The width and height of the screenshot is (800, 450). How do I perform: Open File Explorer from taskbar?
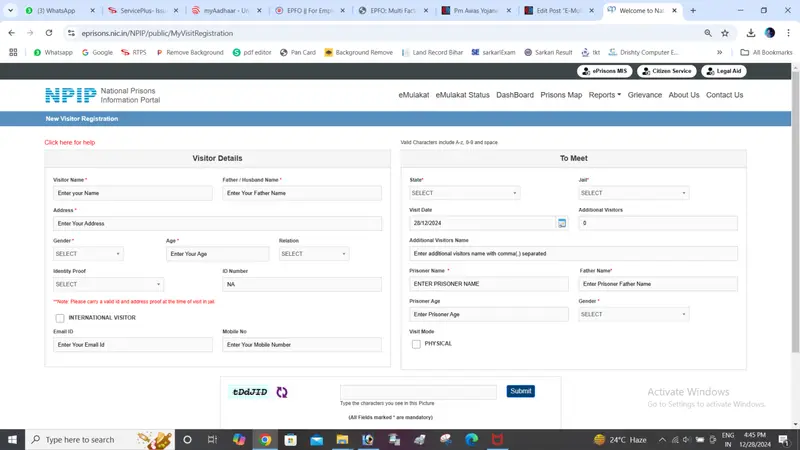342,439
